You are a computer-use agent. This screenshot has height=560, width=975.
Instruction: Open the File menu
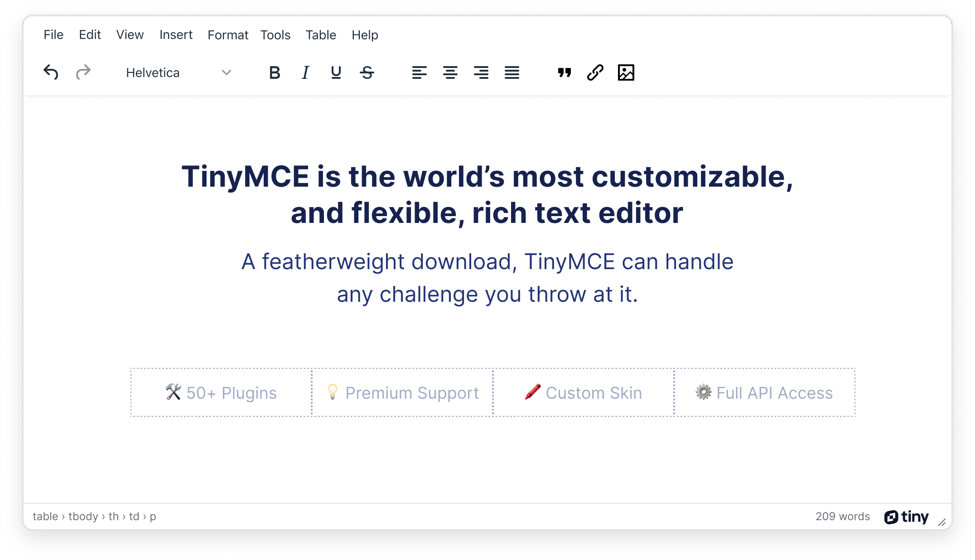53,35
